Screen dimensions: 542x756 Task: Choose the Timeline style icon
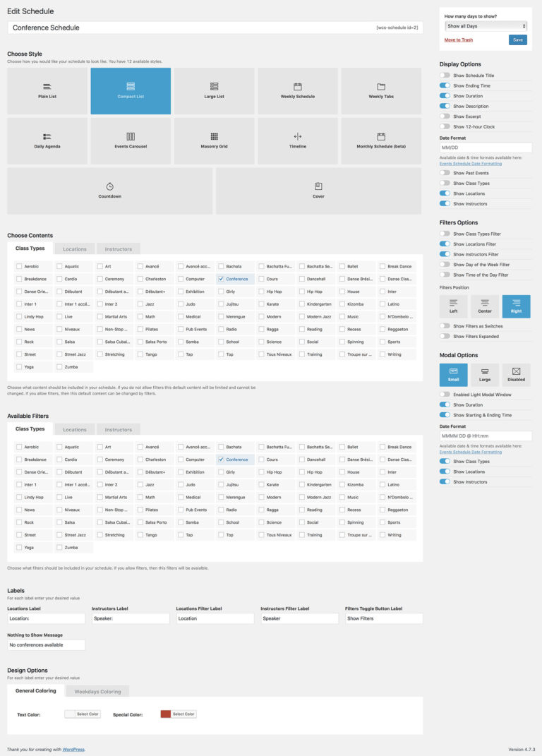tap(298, 136)
